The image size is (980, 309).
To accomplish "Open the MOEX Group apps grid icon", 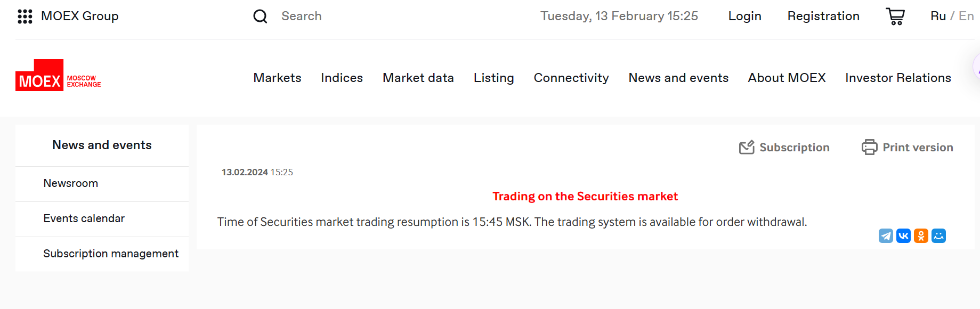I will click(25, 17).
